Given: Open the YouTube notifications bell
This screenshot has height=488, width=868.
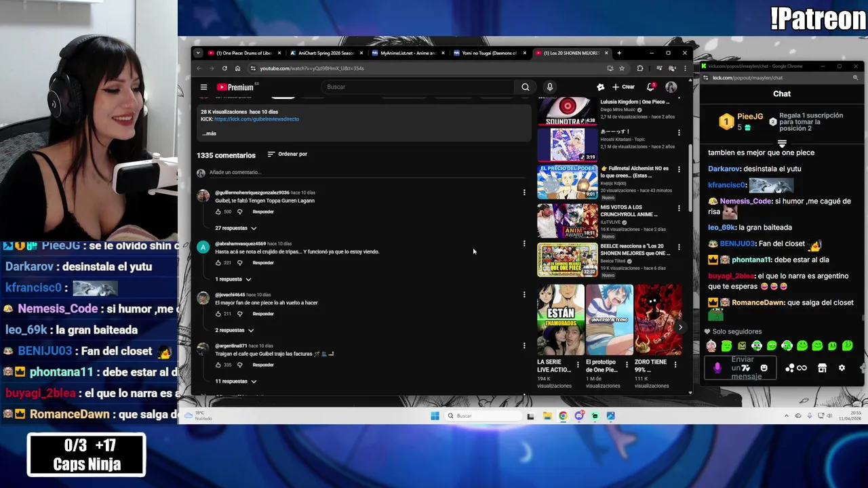Looking at the screenshot, I should pos(650,87).
